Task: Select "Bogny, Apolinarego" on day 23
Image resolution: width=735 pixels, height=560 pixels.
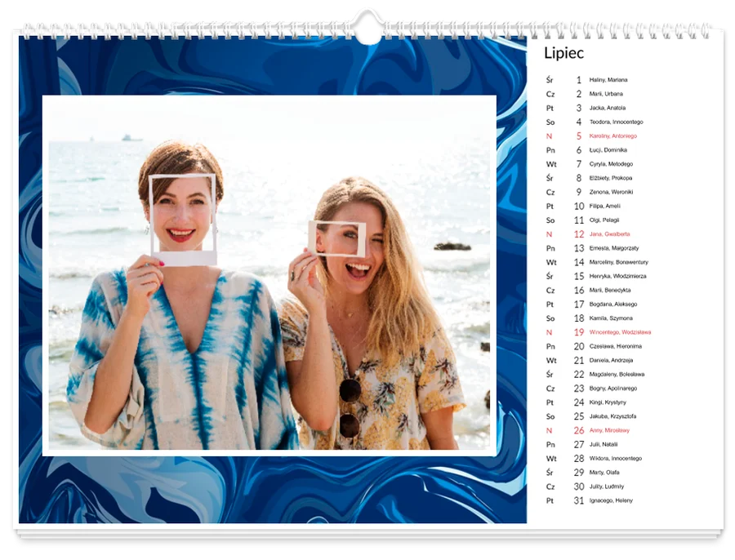Action: [x=612, y=389]
